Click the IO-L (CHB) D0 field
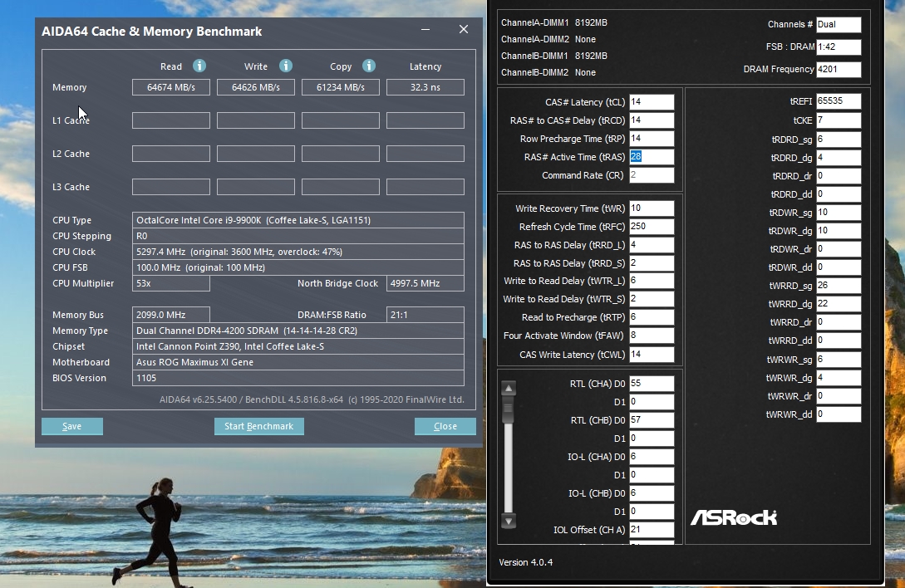 click(651, 493)
